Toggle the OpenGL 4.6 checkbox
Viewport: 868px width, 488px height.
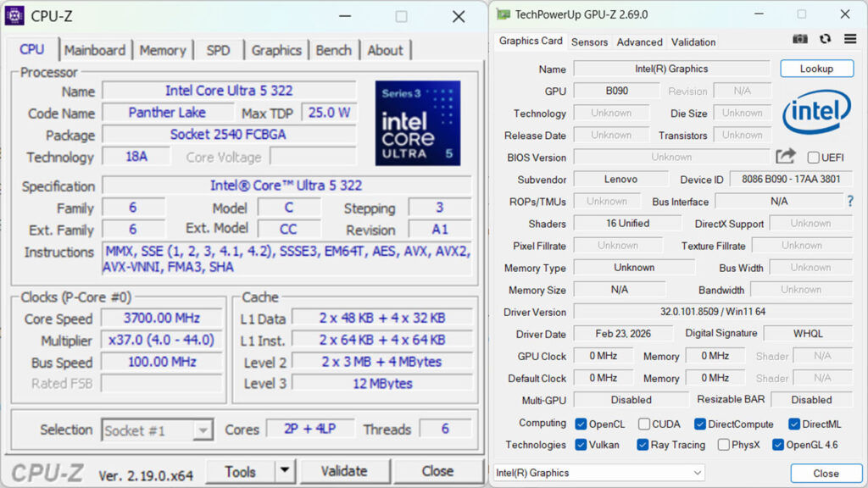778,445
